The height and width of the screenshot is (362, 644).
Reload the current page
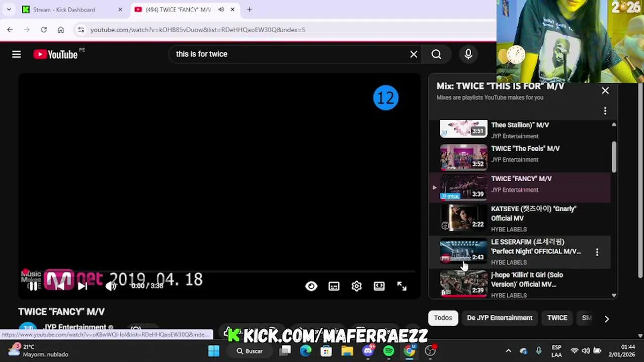(x=44, y=30)
